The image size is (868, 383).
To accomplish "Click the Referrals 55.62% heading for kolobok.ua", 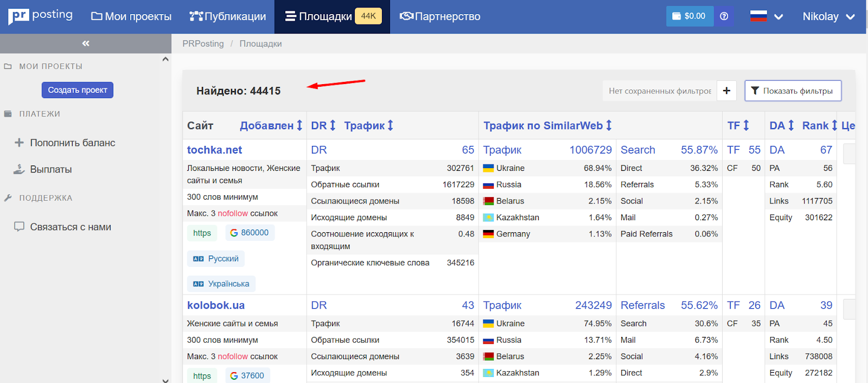I will (669, 305).
